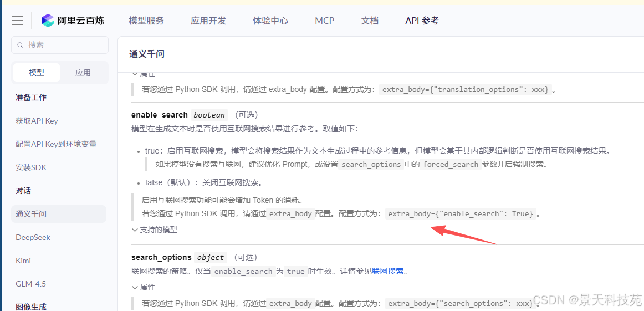This screenshot has width=644, height=311.
Task: Click the extra_body={"enable_search": True} code
Action: 461,213
